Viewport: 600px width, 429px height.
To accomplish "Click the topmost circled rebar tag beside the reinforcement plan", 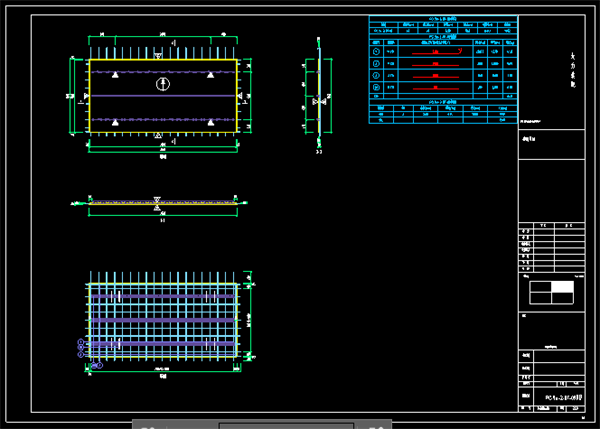I will (x=81, y=342).
